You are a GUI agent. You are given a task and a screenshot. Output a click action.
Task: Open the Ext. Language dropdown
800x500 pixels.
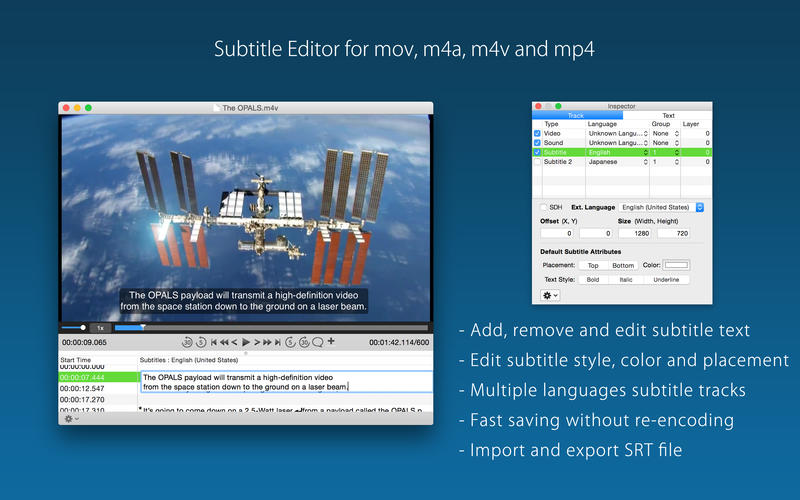661,207
